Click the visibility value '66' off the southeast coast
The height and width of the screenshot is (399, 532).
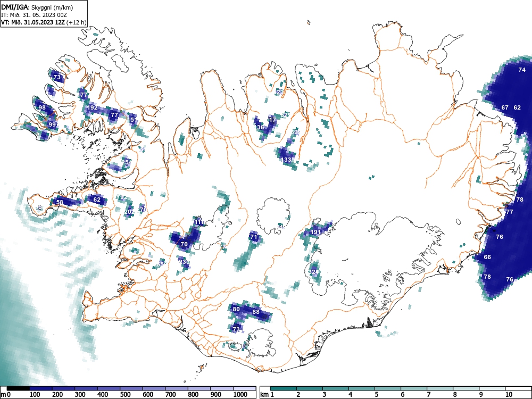(487, 257)
